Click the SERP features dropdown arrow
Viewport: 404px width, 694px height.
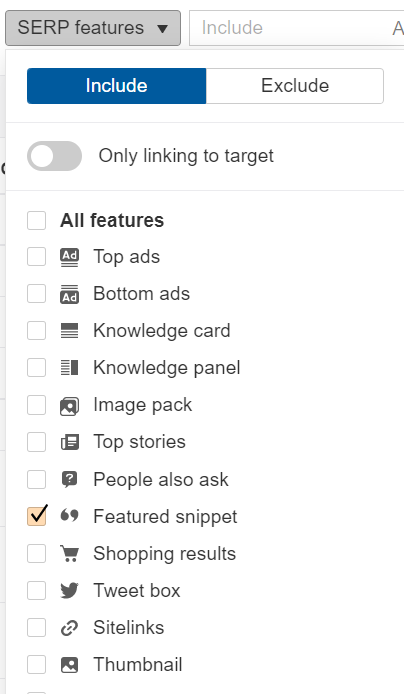[162, 29]
